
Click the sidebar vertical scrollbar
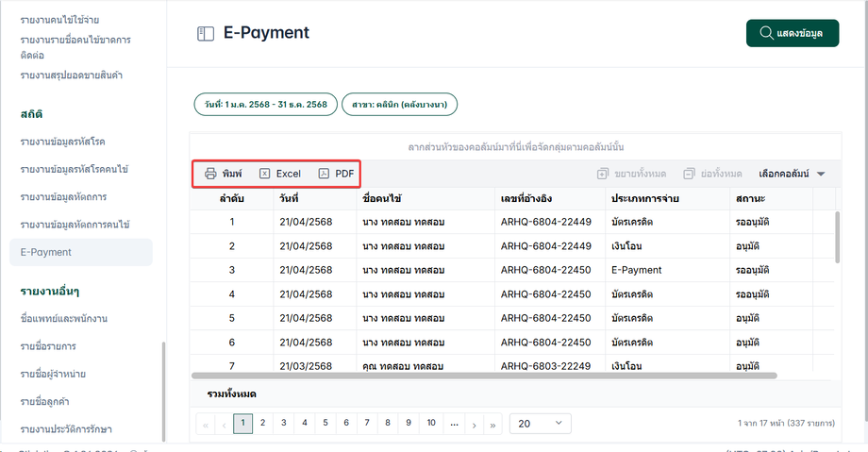point(163,392)
